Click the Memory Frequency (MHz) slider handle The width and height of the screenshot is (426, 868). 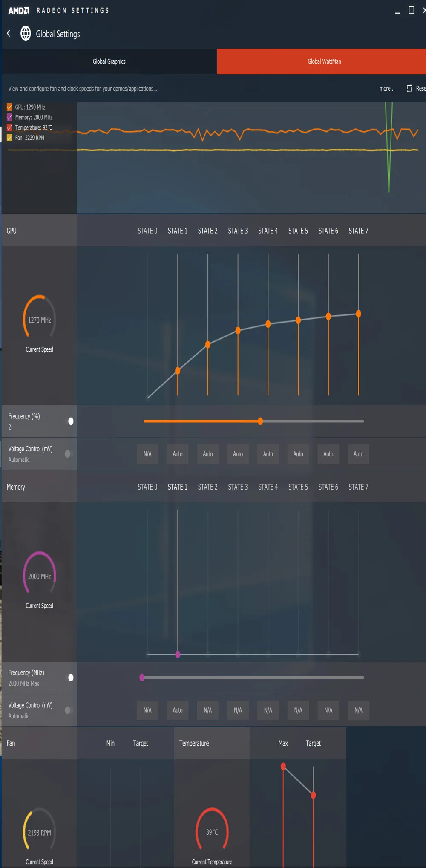click(142, 678)
